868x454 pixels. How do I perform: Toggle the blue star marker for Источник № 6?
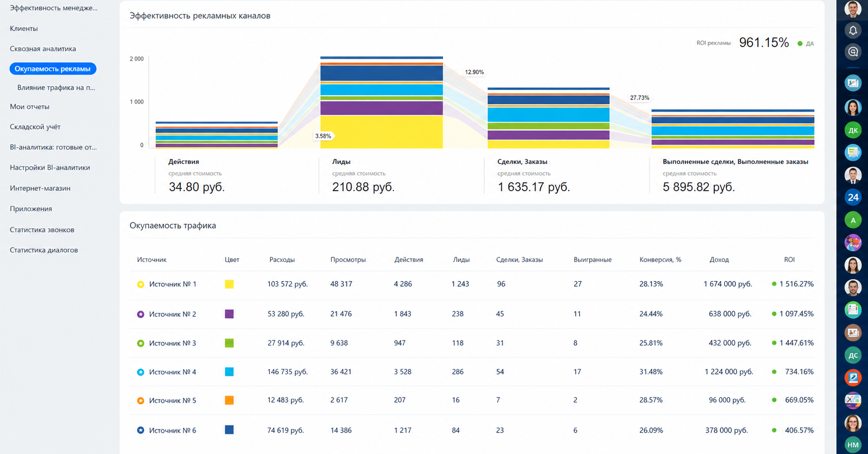(141, 430)
